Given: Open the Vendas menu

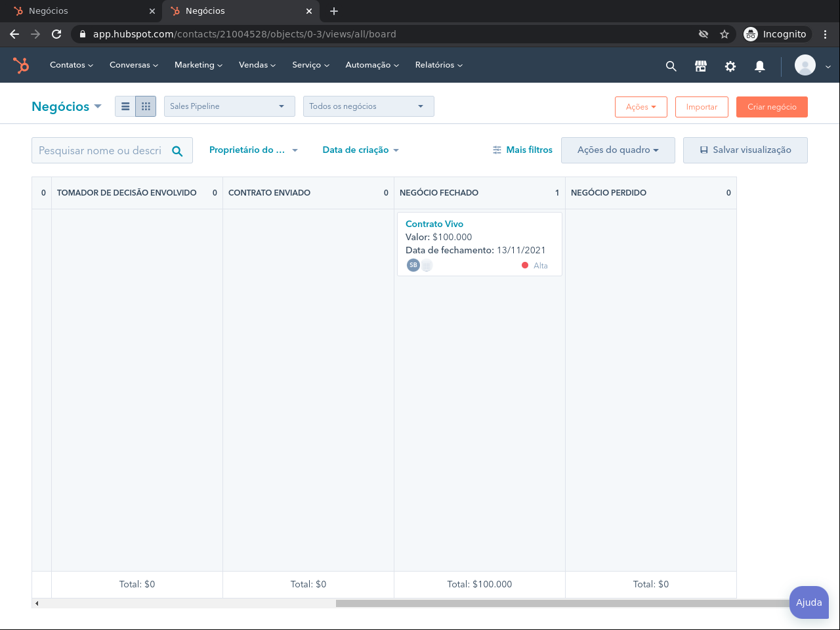Looking at the screenshot, I should (x=257, y=65).
